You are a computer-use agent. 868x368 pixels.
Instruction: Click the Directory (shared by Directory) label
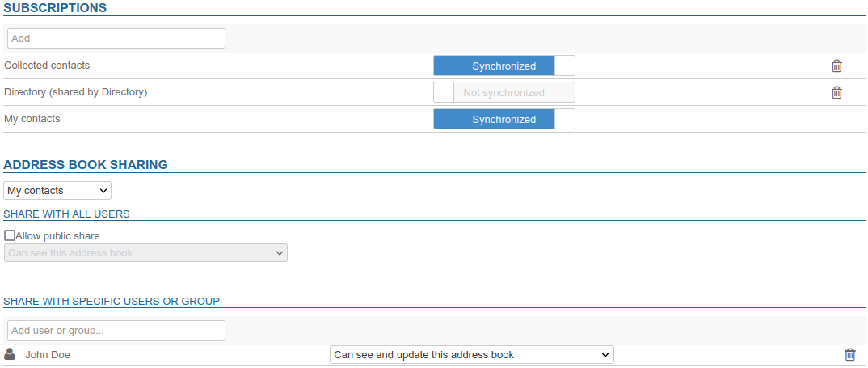coord(75,92)
